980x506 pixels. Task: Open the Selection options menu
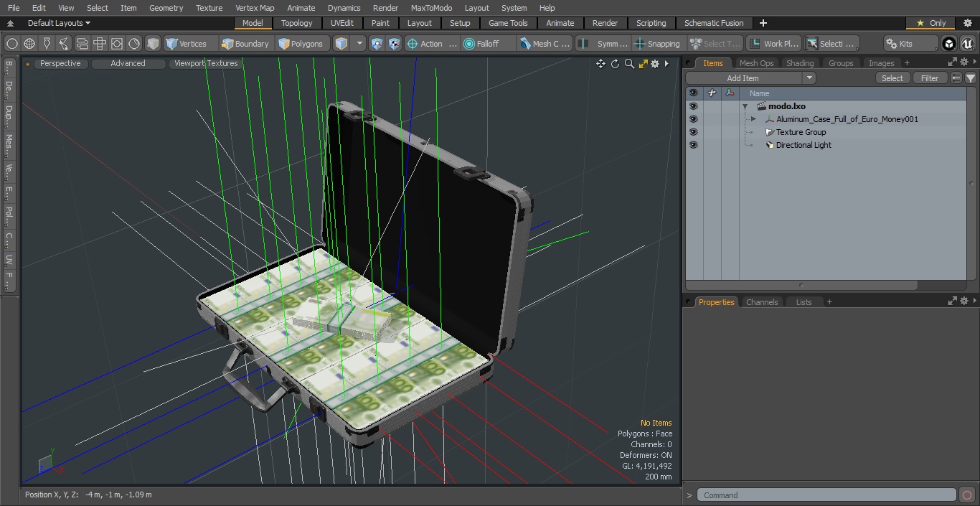[x=831, y=44]
